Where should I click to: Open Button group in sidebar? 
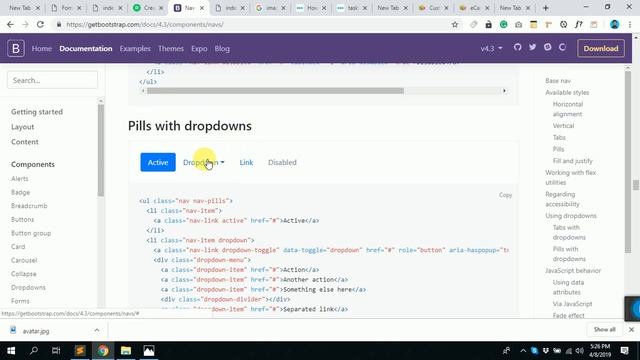pyautogui.click(x=31, y=233)
